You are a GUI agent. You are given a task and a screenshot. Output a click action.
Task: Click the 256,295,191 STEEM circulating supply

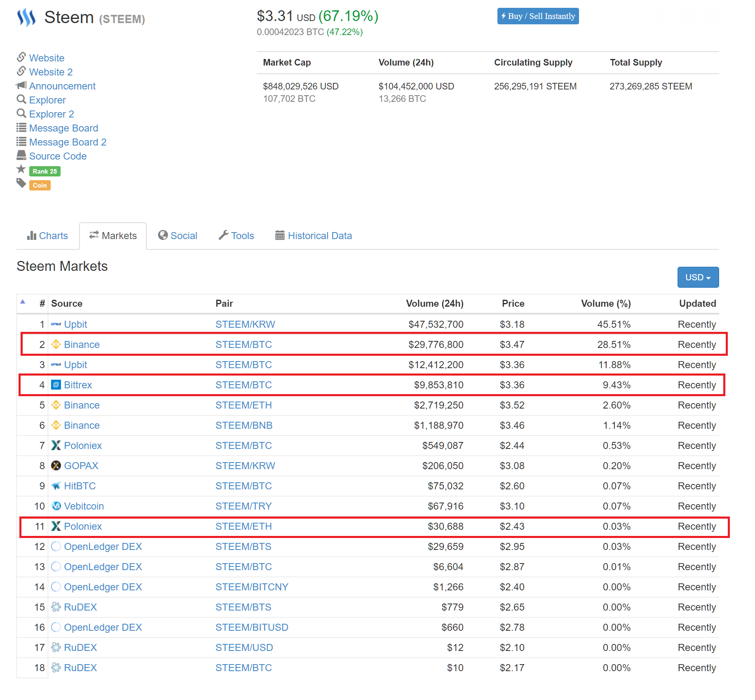[x=535, y=87]
